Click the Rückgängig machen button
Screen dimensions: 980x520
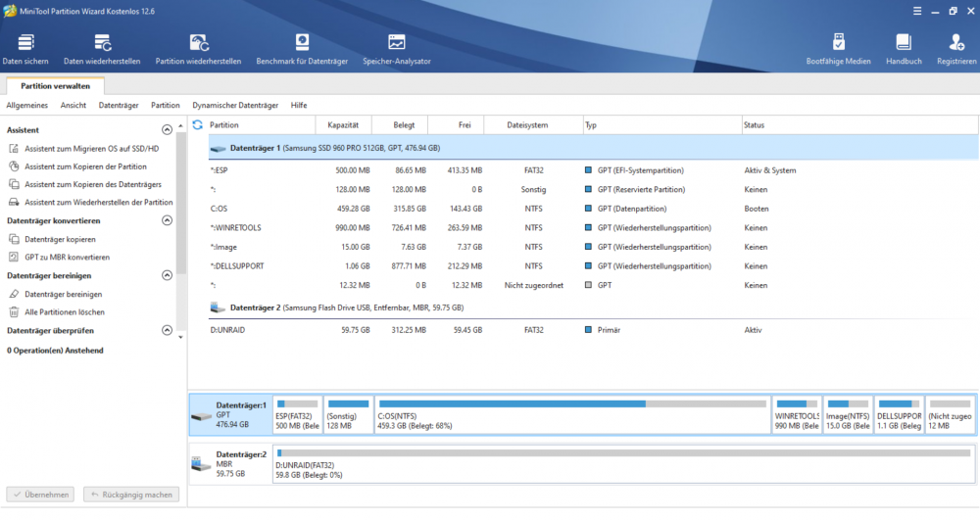click(x=131, y=495)
